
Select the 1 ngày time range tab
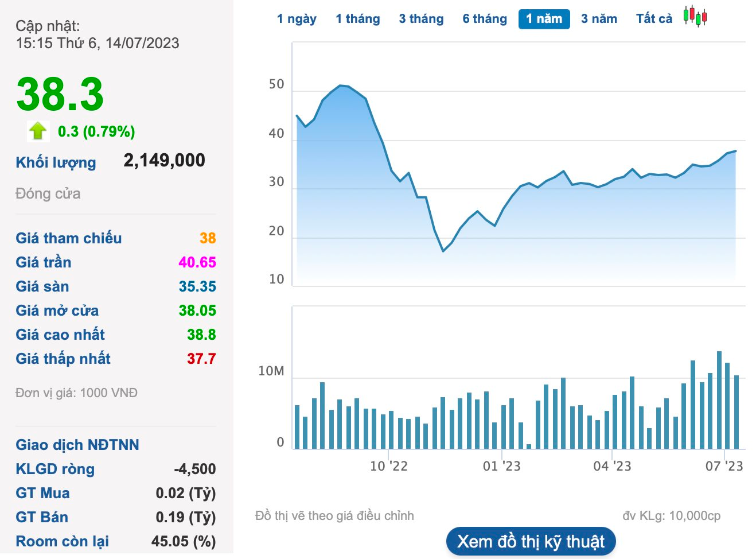pos(297,19)
